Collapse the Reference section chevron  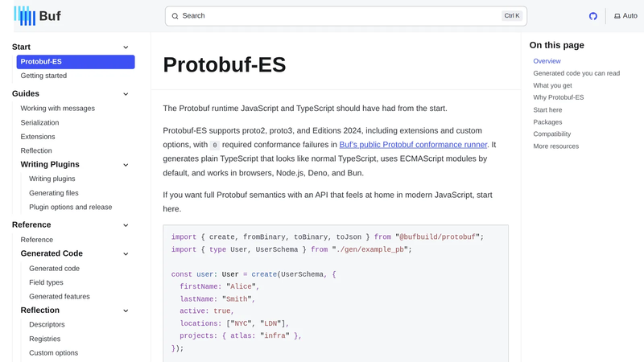pyautogui.click(x=126, y=225)
